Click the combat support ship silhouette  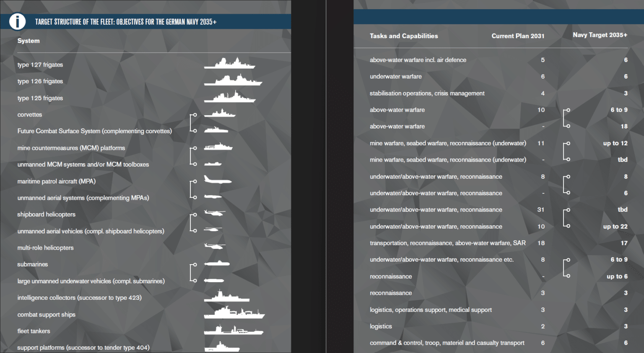coord(234,313)
